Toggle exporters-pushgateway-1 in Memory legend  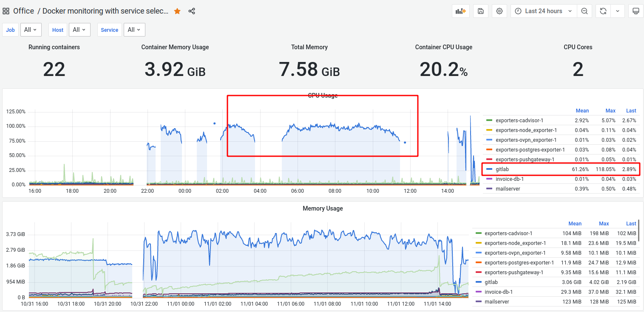click(x=514, y=272)
